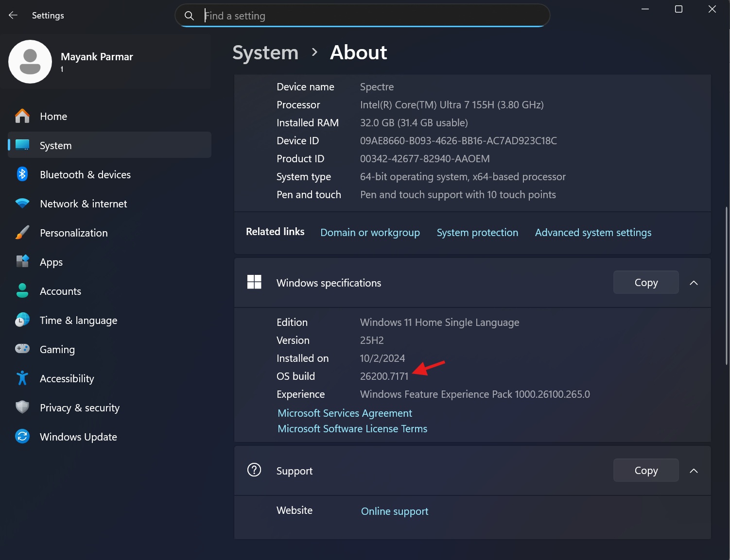
Task: Open Bluetooth & devices settings
Action: click(85, 174)
